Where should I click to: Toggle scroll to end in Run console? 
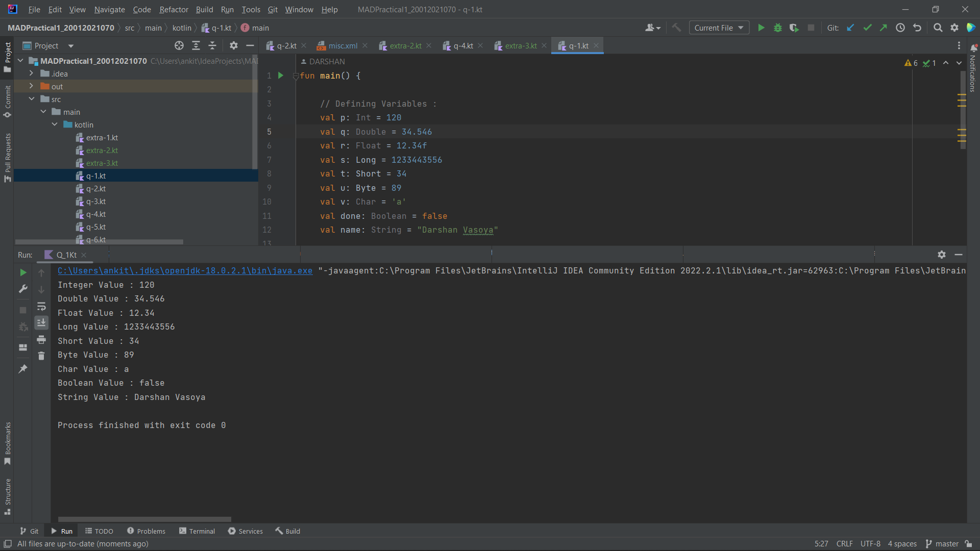click(x=41, y=323)
